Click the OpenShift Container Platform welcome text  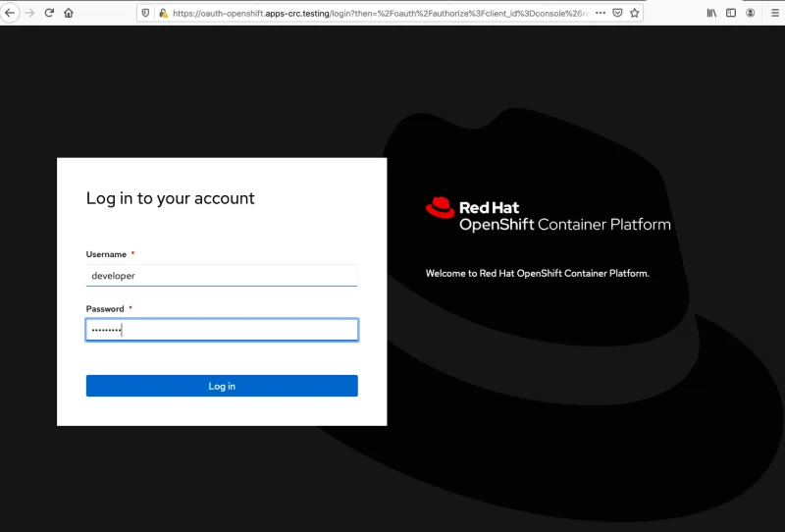tap(537, 273)
